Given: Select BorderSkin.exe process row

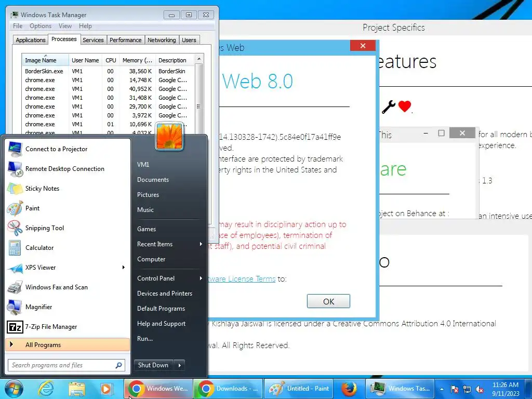Looking at the screenshot, I should (108, 71).
